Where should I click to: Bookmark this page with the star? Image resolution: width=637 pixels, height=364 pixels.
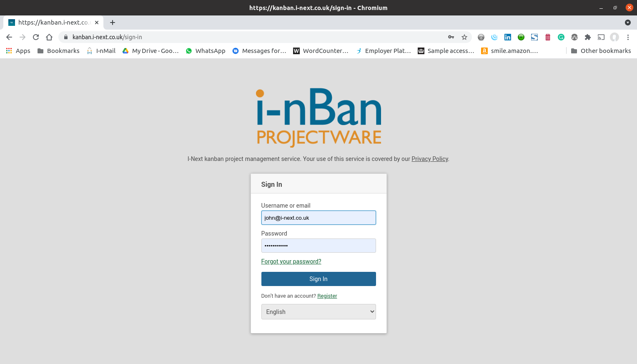coord(464,37)
